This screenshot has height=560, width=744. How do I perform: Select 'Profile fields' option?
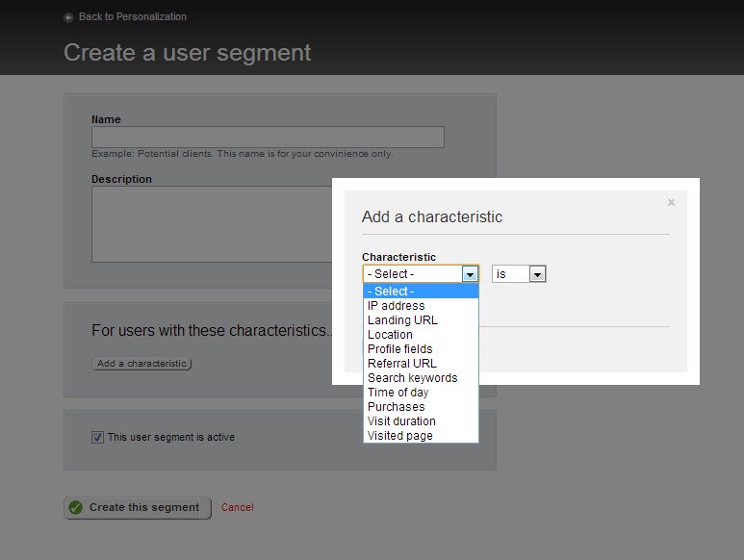399,349
